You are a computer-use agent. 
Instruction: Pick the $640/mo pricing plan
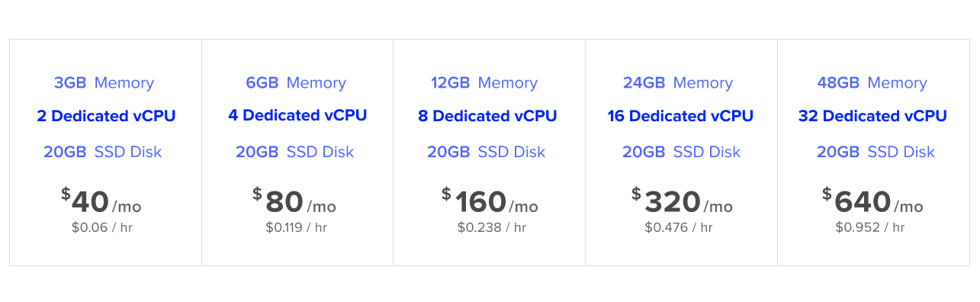873,153
